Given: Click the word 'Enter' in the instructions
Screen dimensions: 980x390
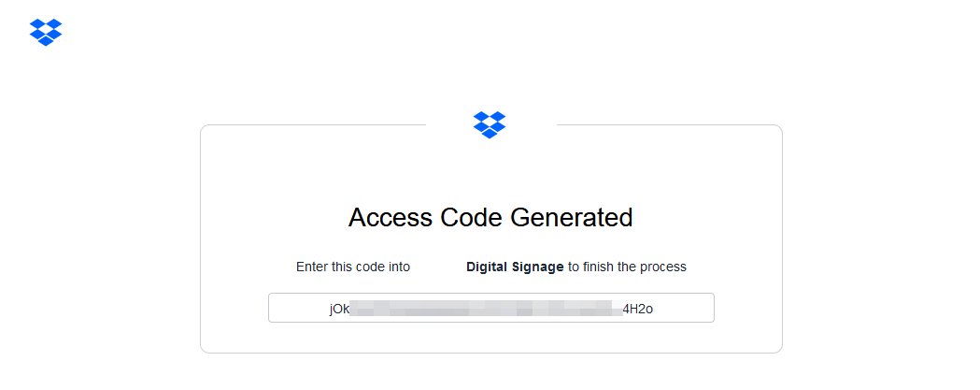Looking at the screenshot, I should click(312, 267).
